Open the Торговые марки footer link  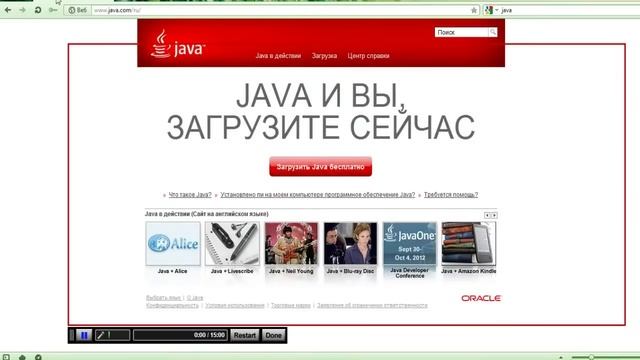(291, 305)
